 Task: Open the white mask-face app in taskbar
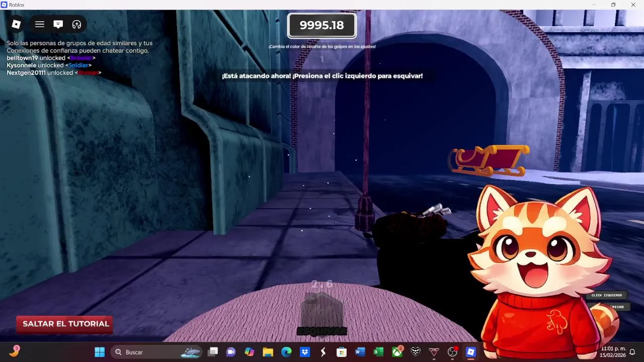pos(415,352)
